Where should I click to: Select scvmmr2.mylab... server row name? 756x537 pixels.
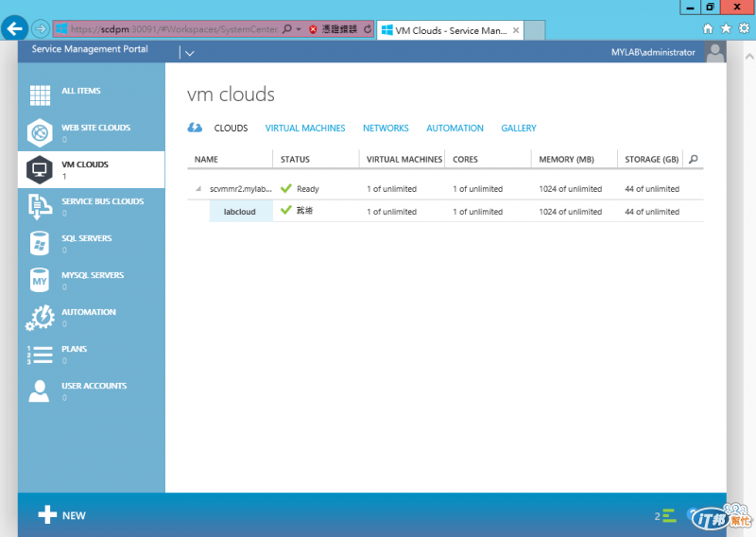(x=241, y=189)
